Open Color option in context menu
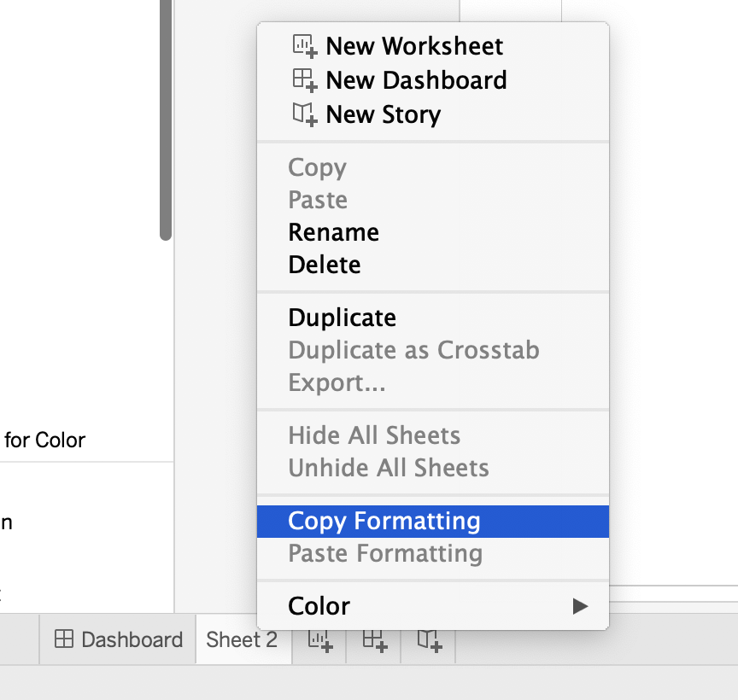738x700 pixels. coord(319,606)
